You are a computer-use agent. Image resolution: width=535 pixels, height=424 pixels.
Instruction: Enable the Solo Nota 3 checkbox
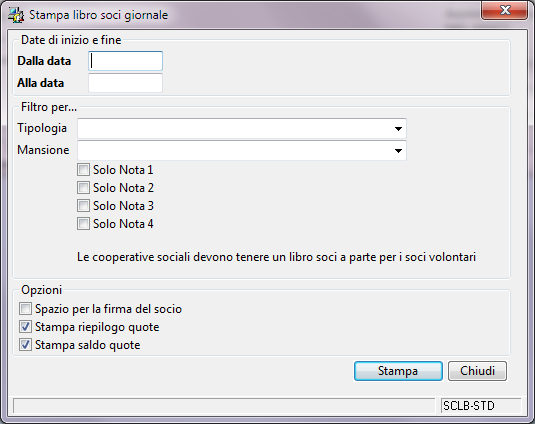point(83,206)
